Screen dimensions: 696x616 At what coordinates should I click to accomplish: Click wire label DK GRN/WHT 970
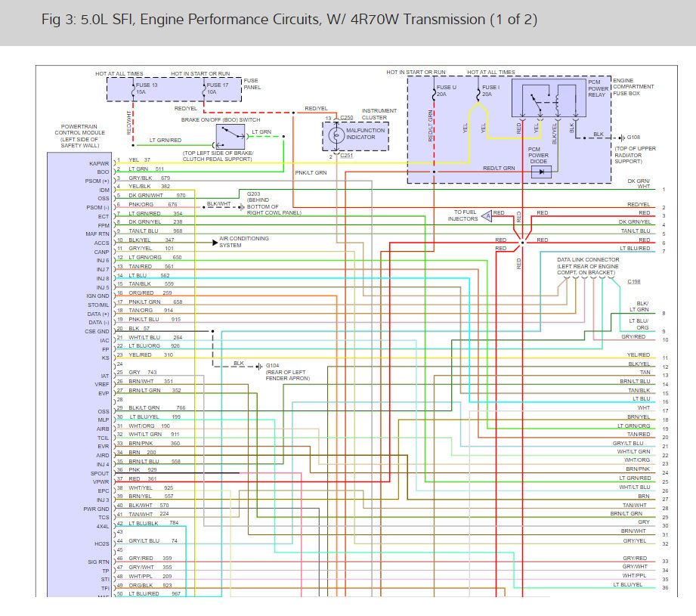[x=157, y=195]
